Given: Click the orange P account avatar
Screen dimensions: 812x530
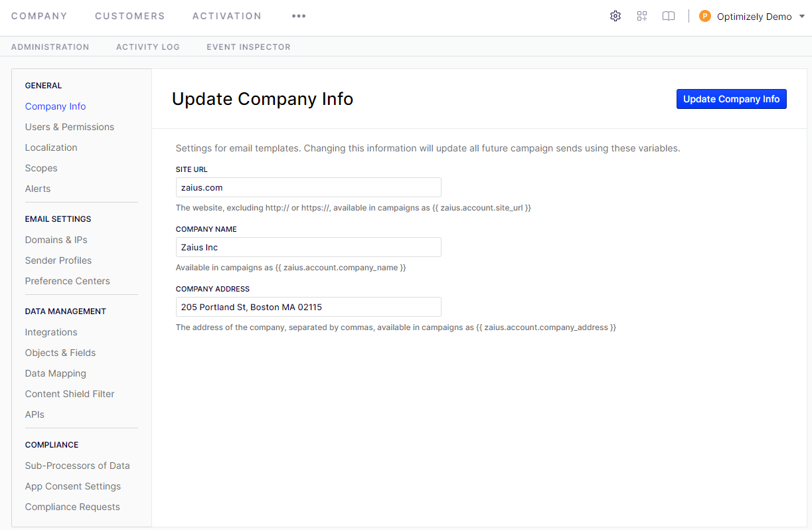Looking at the screenshot, I should (704, 15).
